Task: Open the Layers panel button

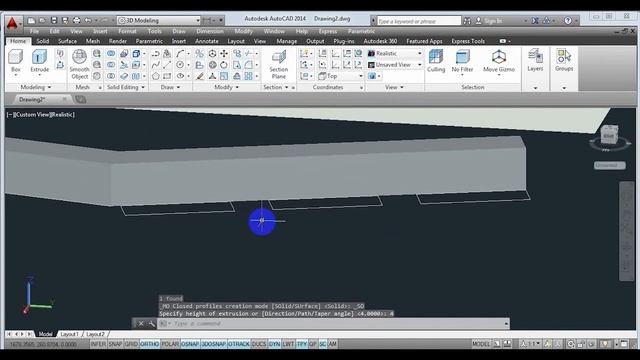Action: [535, 60]
